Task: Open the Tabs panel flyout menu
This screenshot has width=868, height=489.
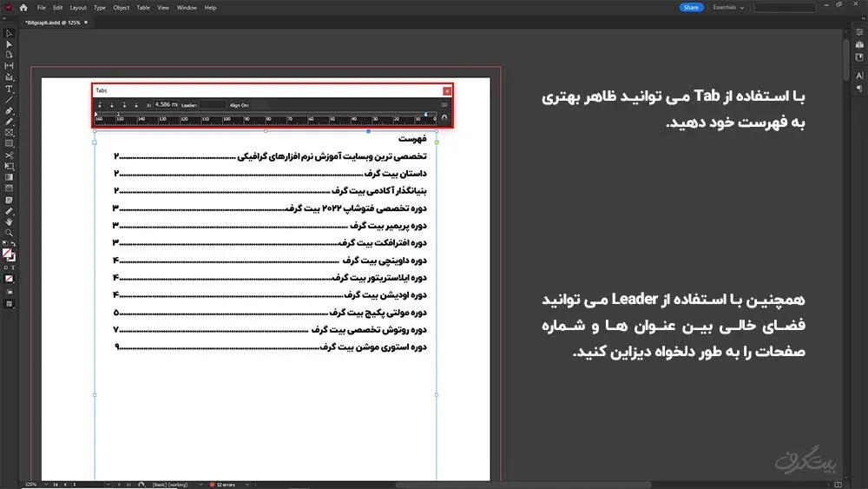Action: (x=444, y=105)
